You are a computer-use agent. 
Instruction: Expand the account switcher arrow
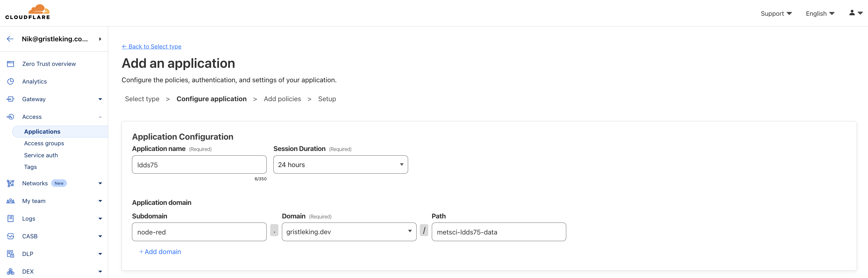coord(100,39)
